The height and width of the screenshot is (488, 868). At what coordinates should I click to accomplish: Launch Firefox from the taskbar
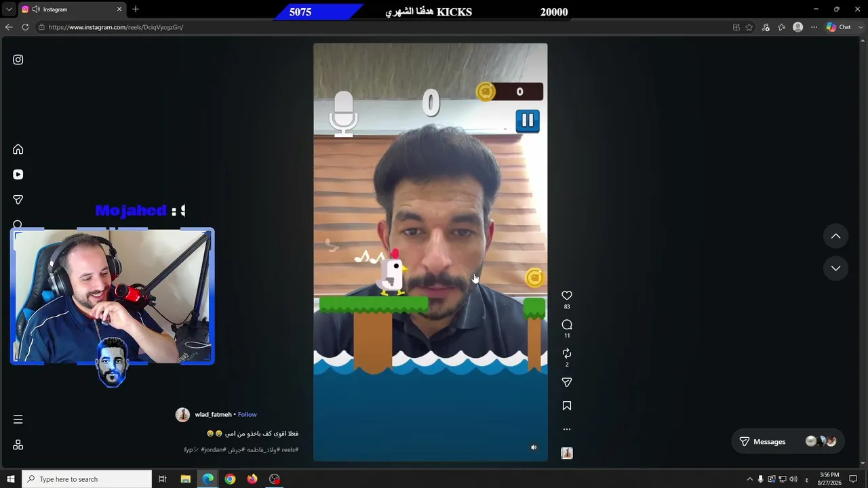coord(252,479)
